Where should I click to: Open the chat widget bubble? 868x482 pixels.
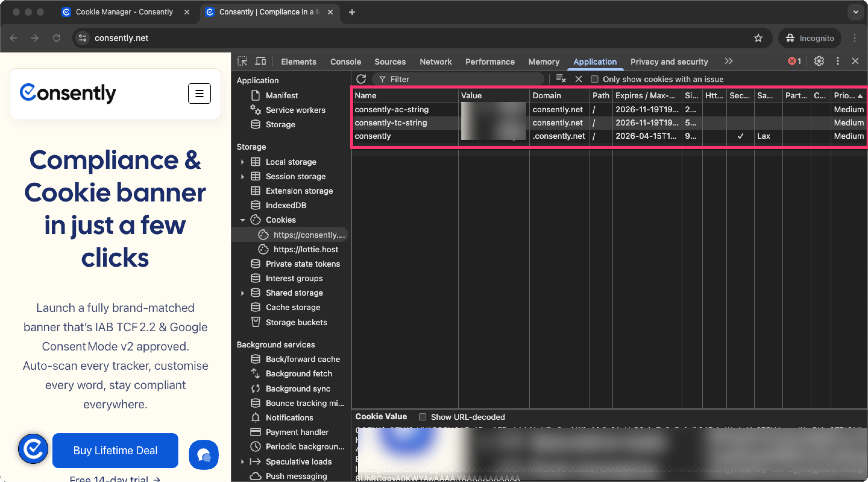(x=203, y=455)
